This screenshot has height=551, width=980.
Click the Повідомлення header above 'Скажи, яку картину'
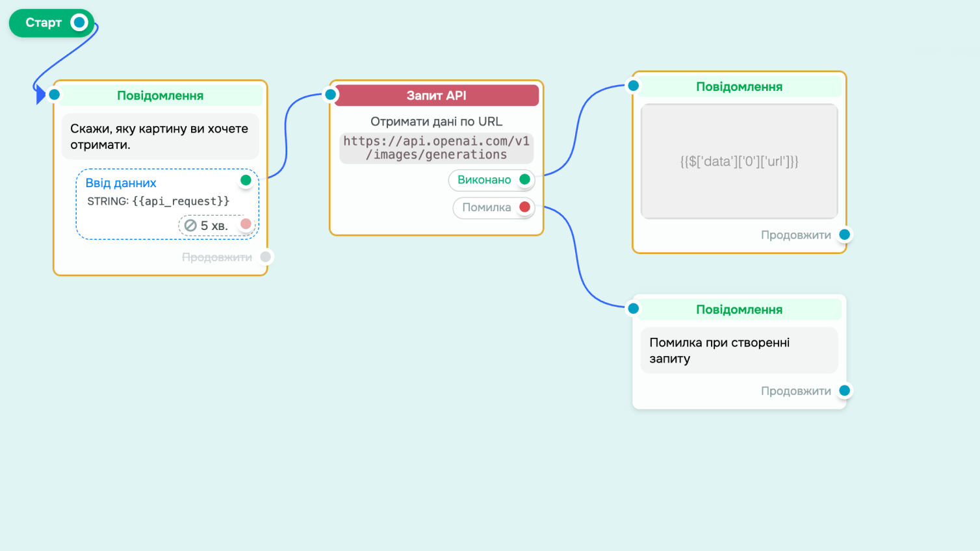point(161,96)
